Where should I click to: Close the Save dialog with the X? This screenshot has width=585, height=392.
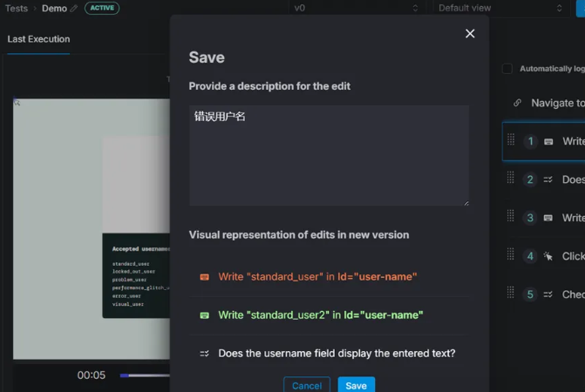(470, 33)
